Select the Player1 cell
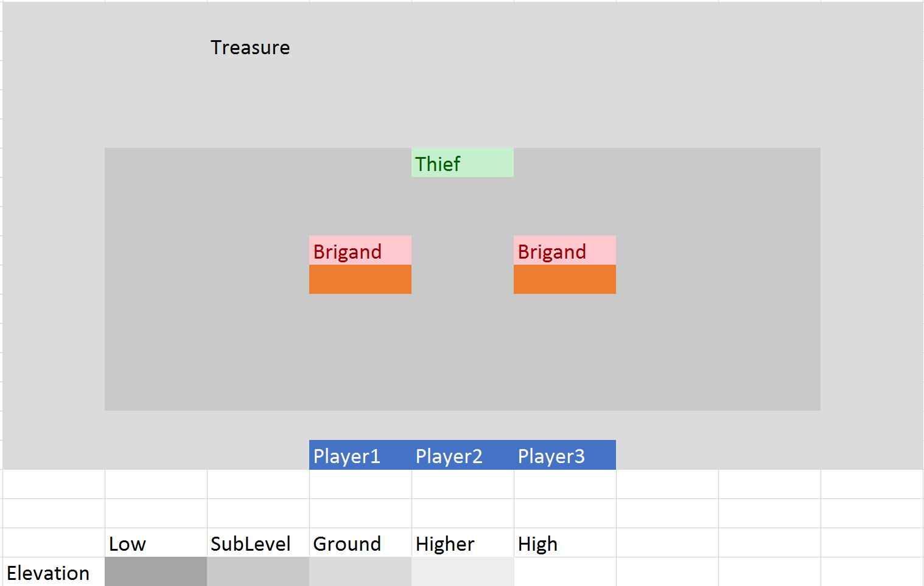This screenshot has height=586, width=924. tap(360, 455)
